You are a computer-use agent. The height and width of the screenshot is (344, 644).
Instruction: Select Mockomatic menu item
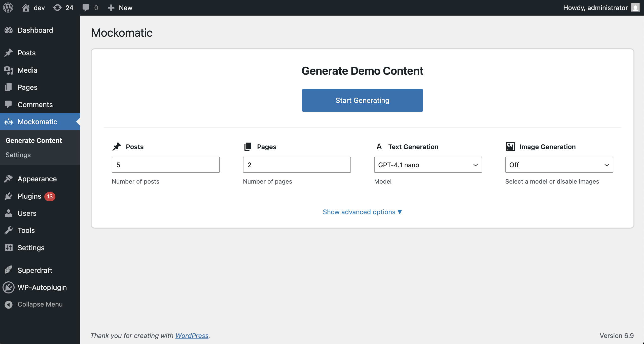pyautogui.click(x=40, y=122)
